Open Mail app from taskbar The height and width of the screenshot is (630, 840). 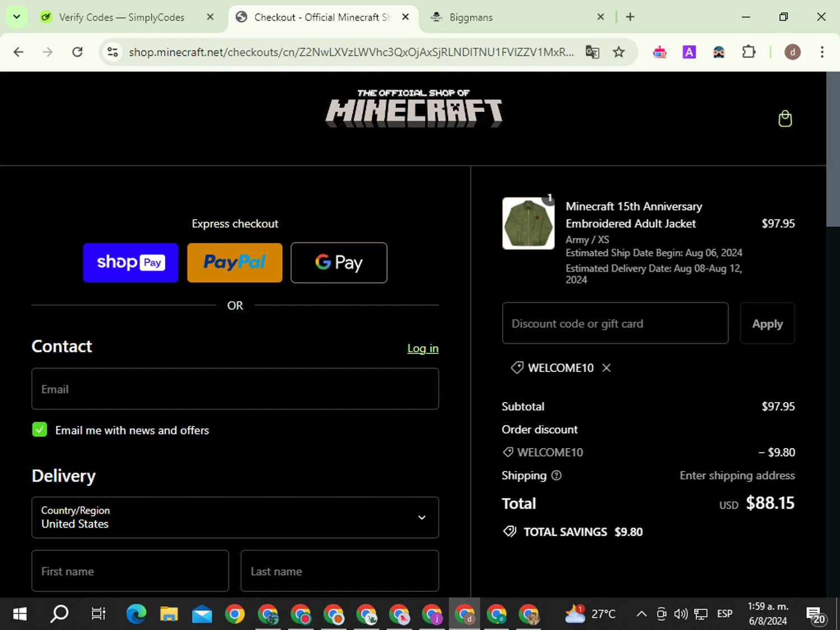click(202, 614)
